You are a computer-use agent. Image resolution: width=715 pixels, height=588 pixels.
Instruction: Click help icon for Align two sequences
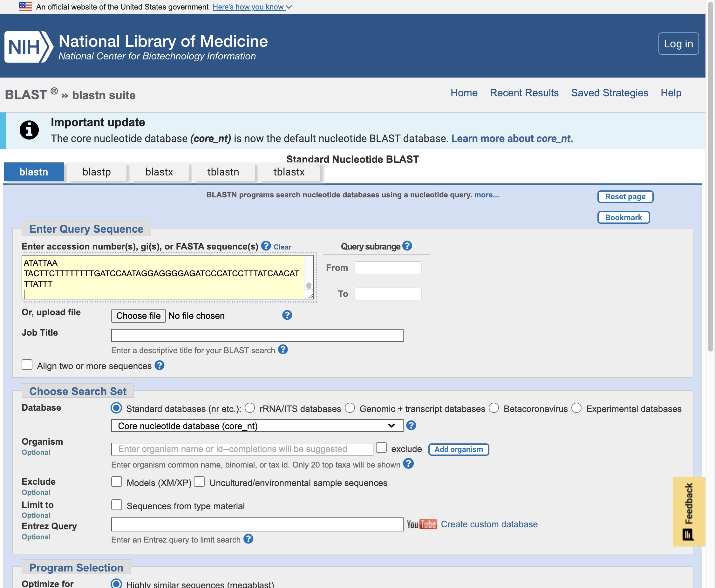point(159,365)
